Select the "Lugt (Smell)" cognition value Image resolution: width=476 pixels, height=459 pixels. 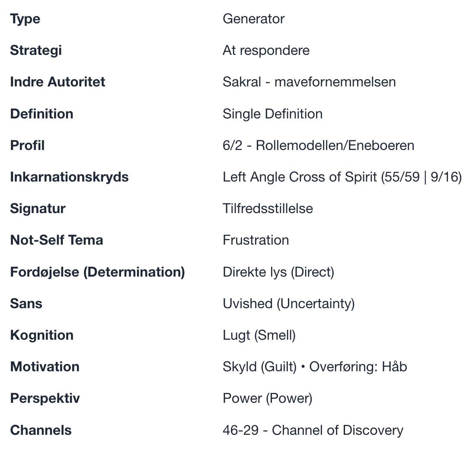[x=259, y=335]
